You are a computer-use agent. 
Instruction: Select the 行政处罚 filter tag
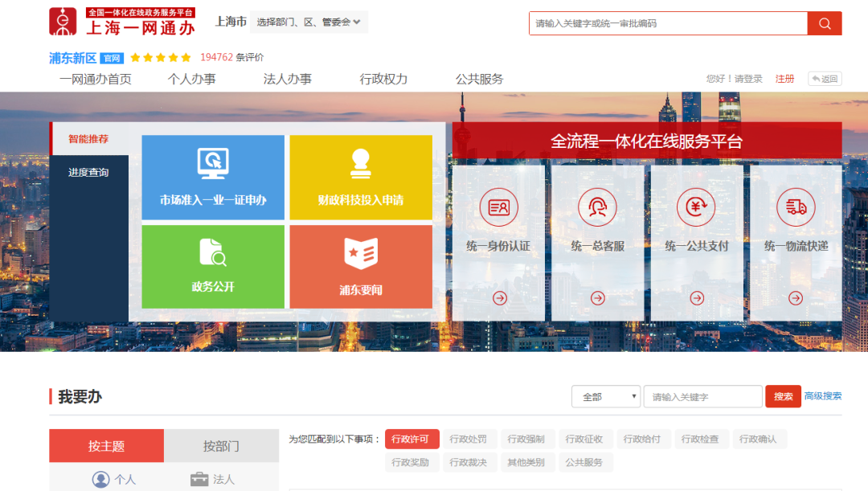click(x=469, y=439)
